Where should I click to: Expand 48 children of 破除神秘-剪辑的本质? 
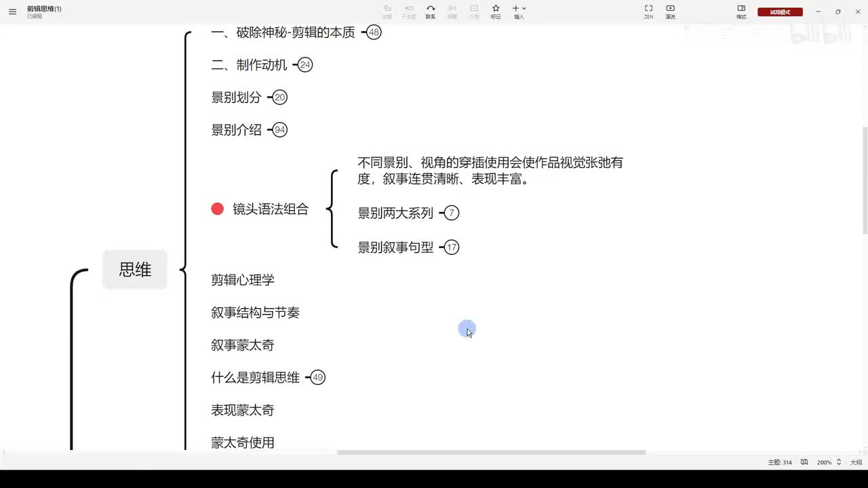(374, 32)
